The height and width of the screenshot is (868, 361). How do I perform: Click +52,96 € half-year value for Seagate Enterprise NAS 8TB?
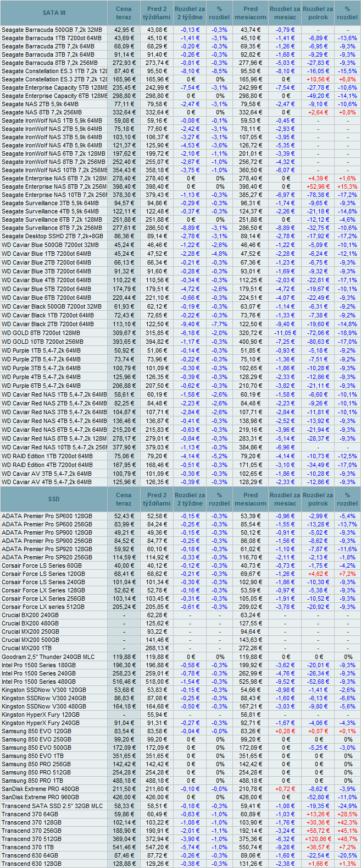pyautogui.click(x=318, y=186)
